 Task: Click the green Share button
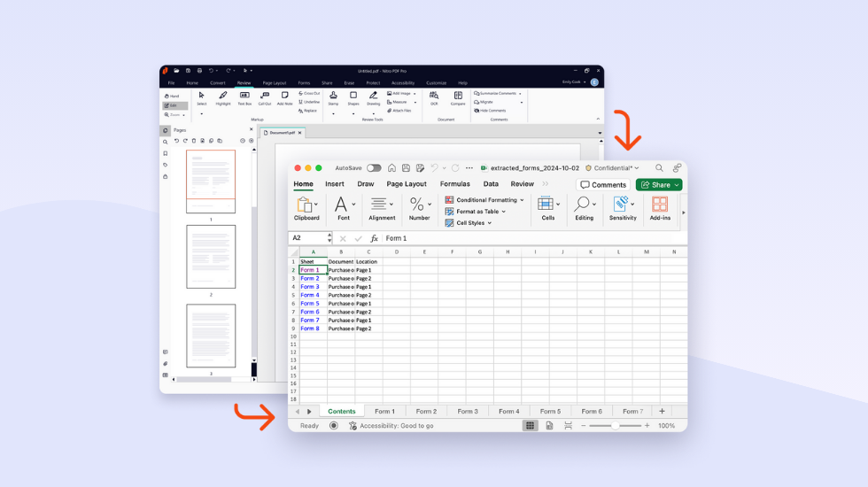pyautogui.click(x=659, y=185)
